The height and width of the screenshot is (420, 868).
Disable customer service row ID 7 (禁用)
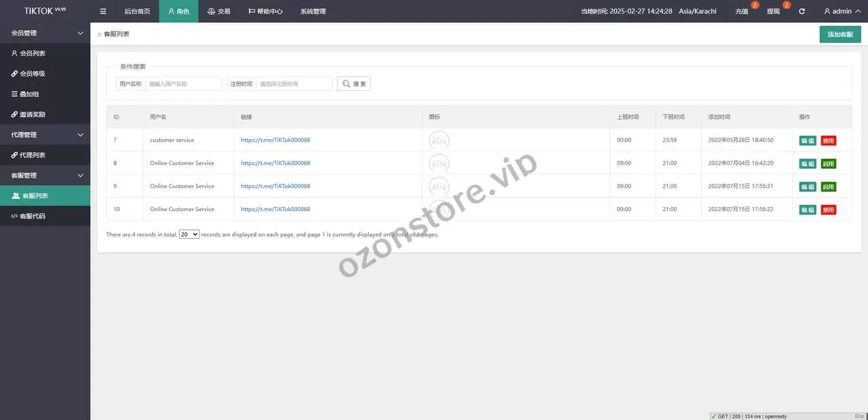(x=828, y=140)
